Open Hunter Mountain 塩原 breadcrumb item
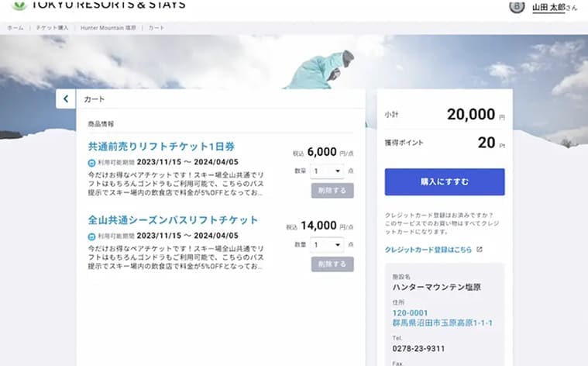588x366 pixels. point(108,28)
